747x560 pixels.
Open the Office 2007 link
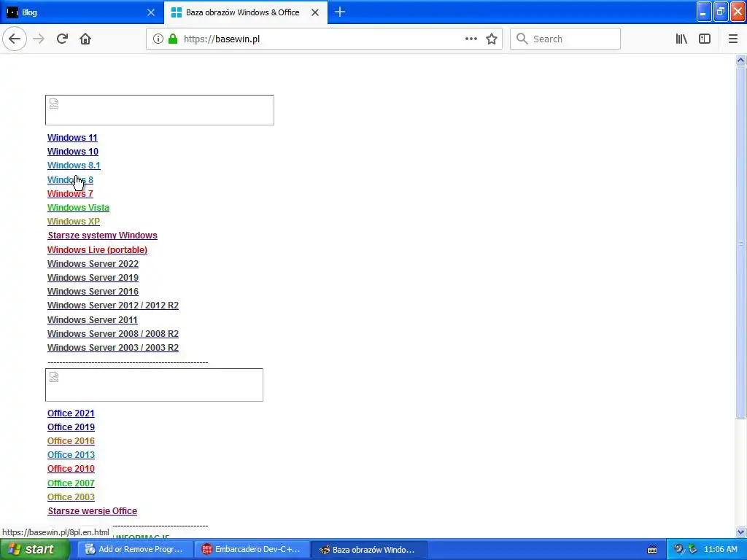(x=71, y=483)
